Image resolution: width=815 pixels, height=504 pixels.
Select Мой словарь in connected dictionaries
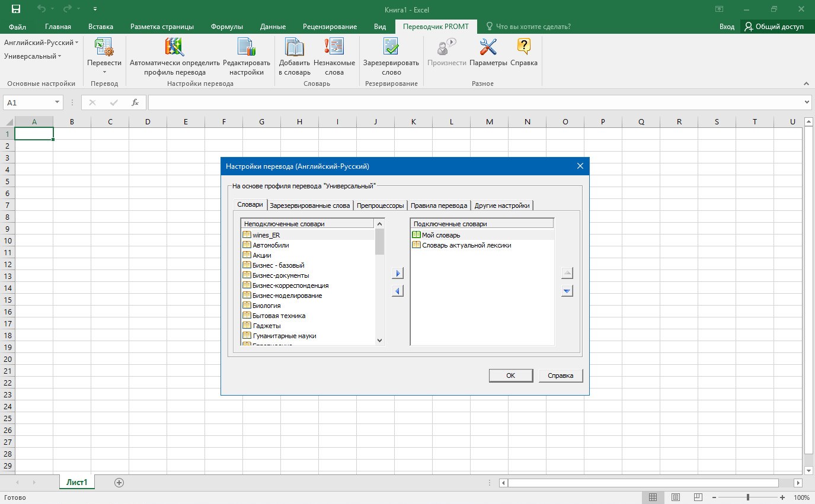tap(482, 235)
